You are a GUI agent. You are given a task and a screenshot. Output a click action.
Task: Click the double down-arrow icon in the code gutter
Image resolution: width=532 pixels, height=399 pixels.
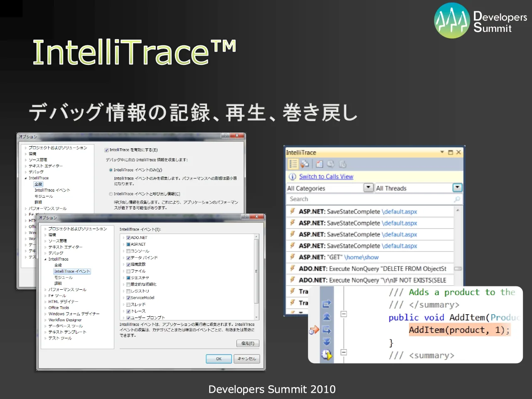[x=327, y=342]
